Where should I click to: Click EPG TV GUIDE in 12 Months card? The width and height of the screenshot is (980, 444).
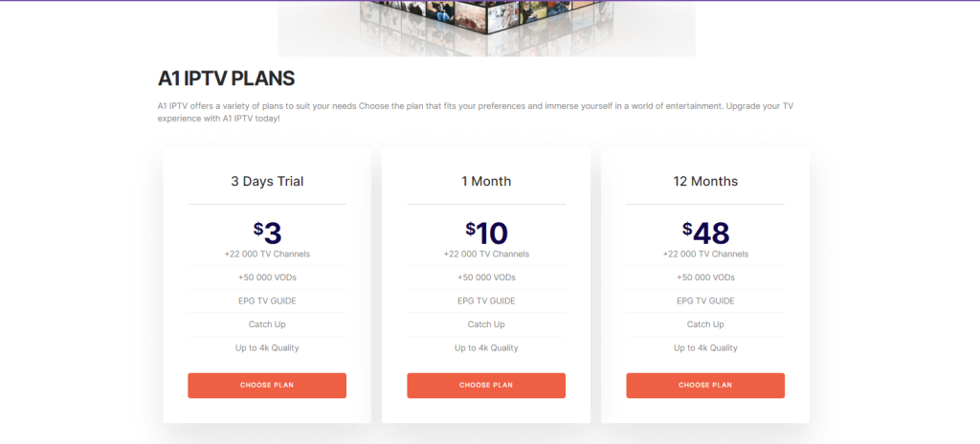point(705,300)
